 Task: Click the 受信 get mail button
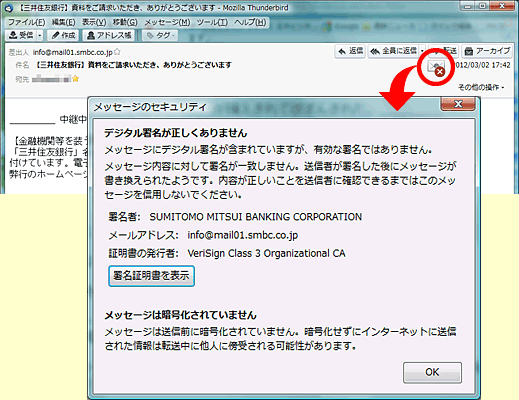coord(21,35)
